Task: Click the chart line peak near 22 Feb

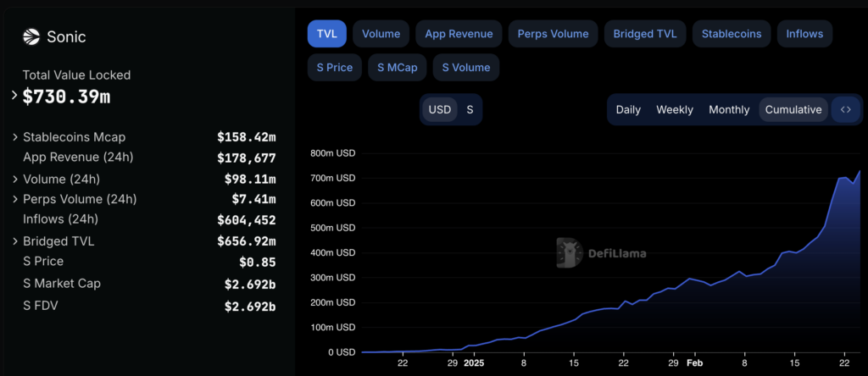Action: 844,178
